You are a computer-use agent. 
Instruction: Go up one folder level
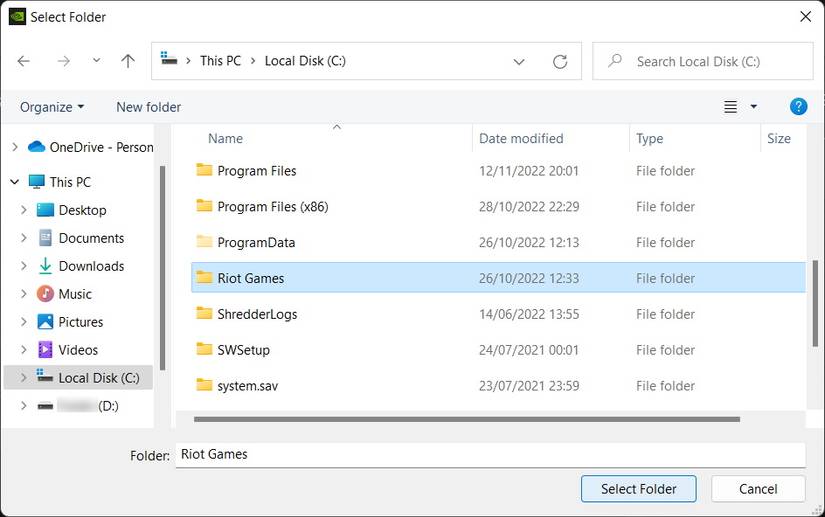(127, 61)
